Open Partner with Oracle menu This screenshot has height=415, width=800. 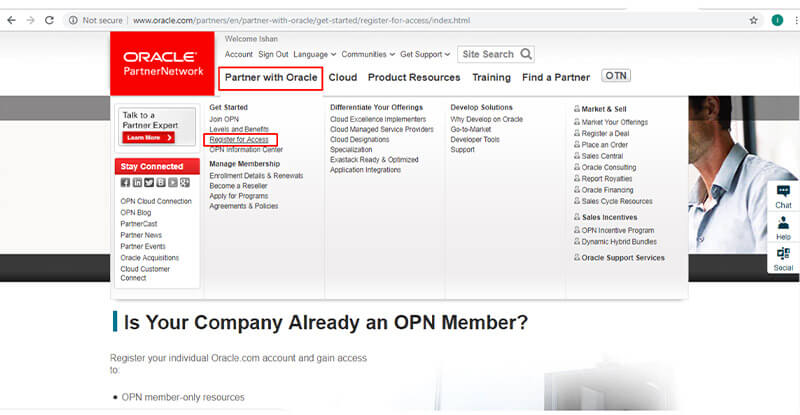coord(271,78)
